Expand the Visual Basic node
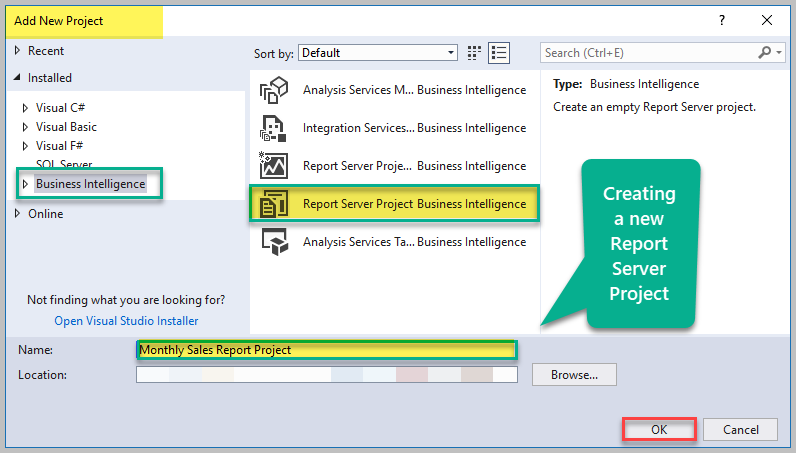 click(x=25, y=126)
